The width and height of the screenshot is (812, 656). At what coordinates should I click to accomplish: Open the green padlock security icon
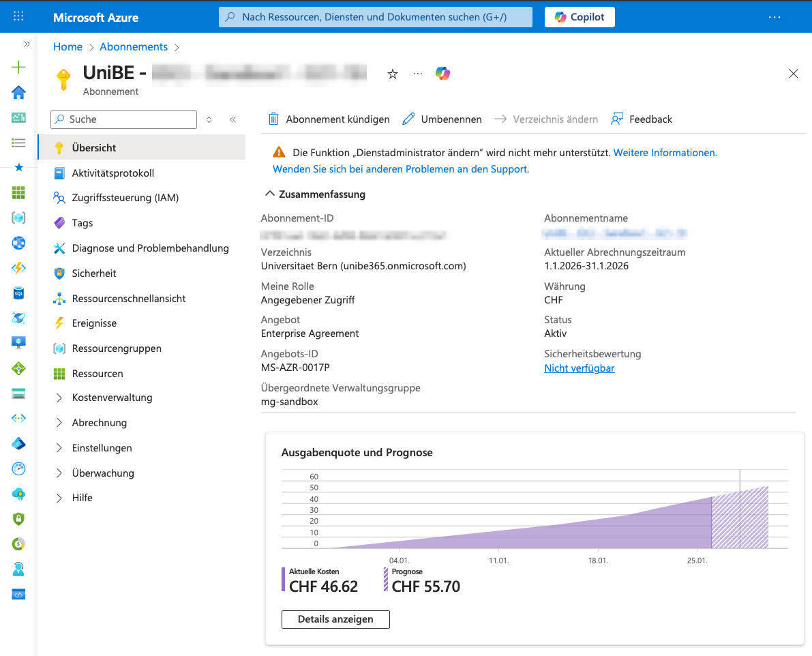point(18,519)
